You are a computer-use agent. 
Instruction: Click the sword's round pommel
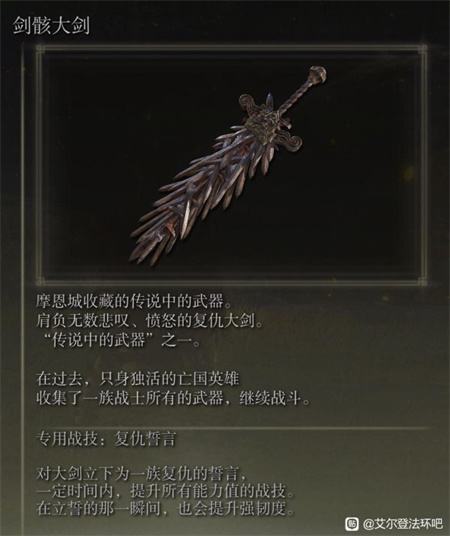coord(318,74)
